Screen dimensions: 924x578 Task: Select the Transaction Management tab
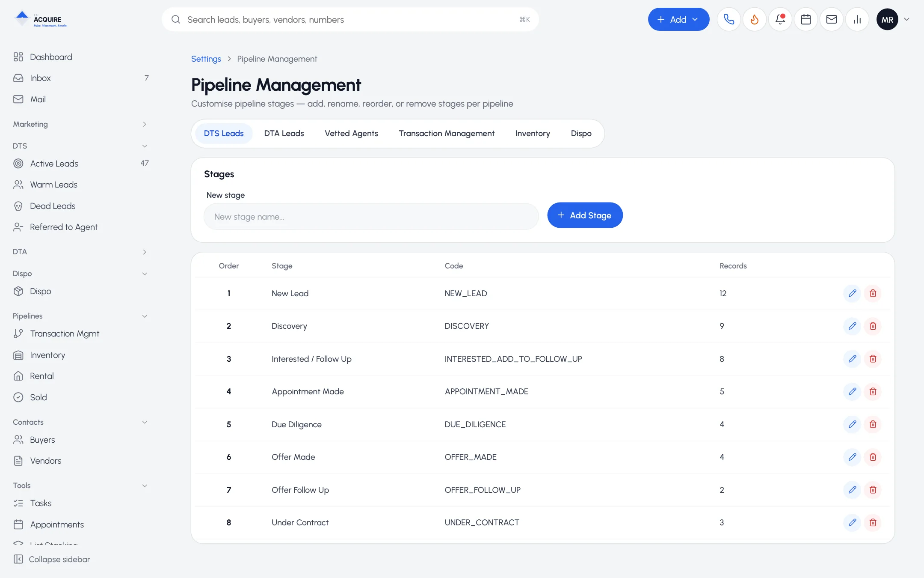(447, 134)
